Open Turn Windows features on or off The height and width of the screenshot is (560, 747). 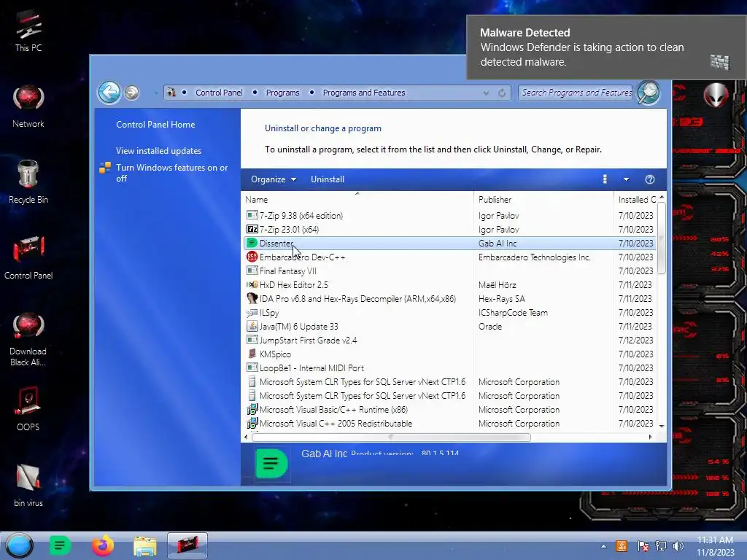pos(171,173)
